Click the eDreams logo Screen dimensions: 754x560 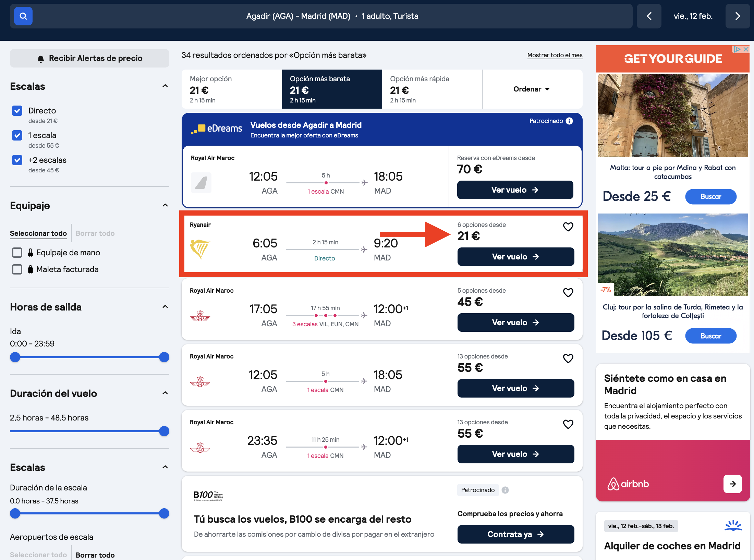217,129
